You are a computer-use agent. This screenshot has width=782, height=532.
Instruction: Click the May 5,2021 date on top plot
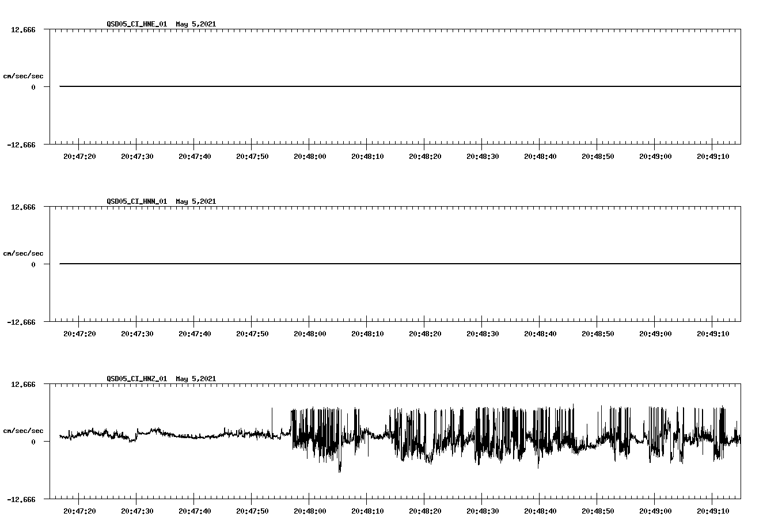click(x=196, y=24)
